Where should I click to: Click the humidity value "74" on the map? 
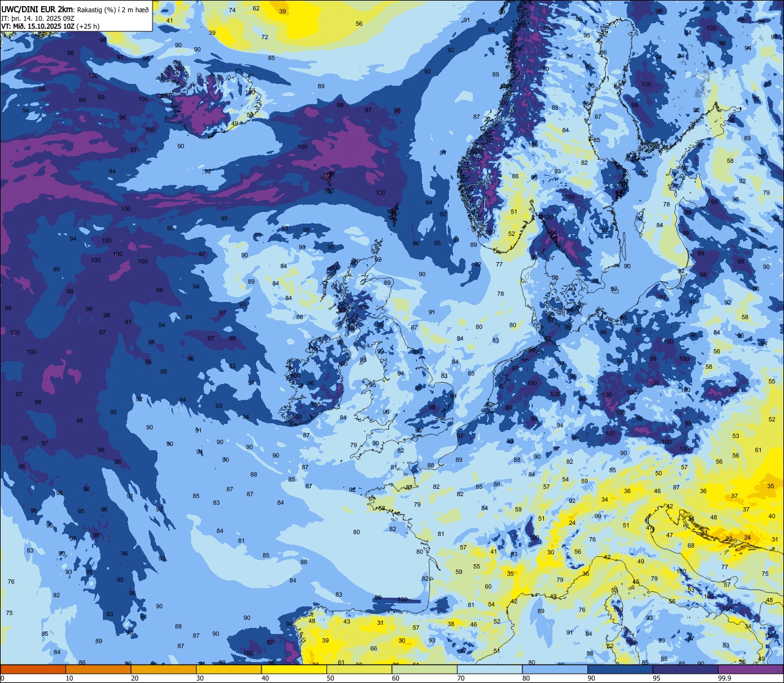232,10
